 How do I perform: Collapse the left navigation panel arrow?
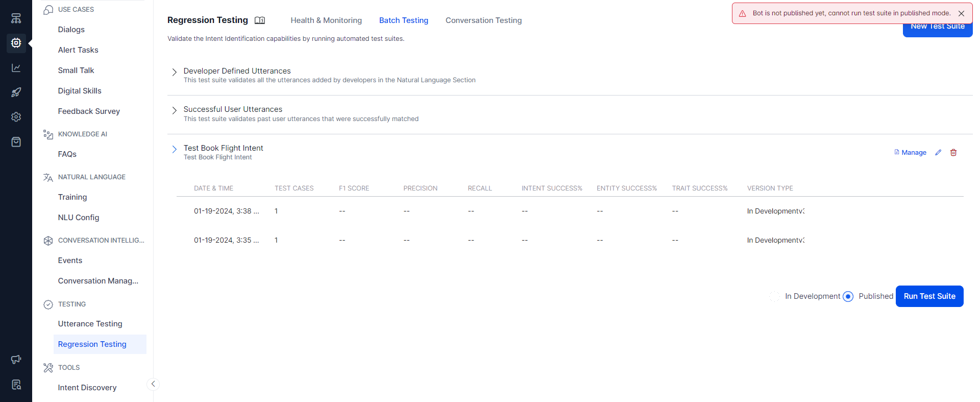[x=153, y=384]
